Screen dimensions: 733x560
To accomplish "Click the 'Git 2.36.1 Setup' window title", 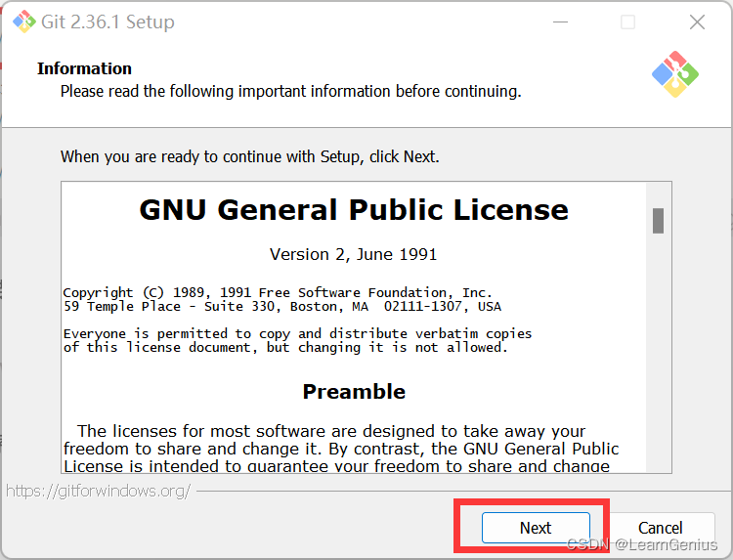I will 108,22.
